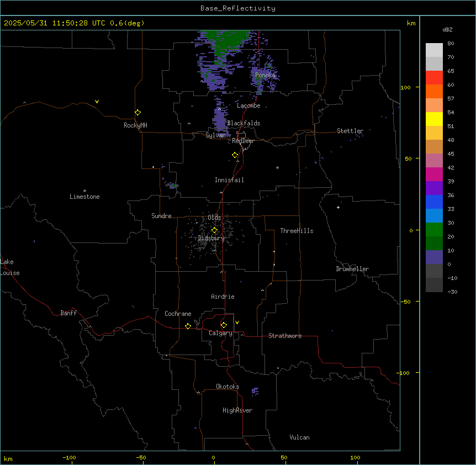Viewport: 476px width, 465px height.
Task: Click the Sylvan label
Action: tap(215, 135)
